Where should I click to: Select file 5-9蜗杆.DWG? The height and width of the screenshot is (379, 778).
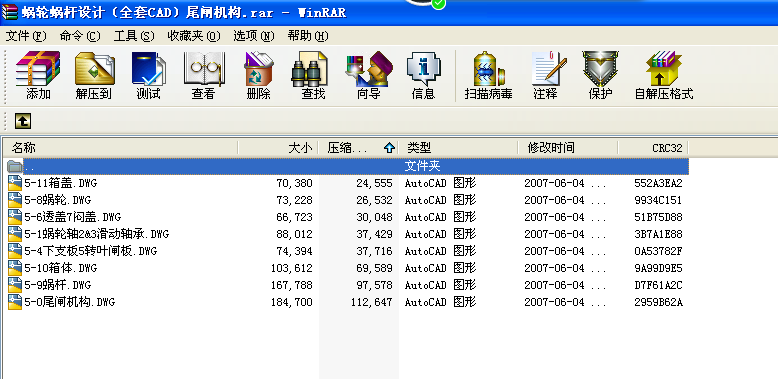click(x=58, y=285)
